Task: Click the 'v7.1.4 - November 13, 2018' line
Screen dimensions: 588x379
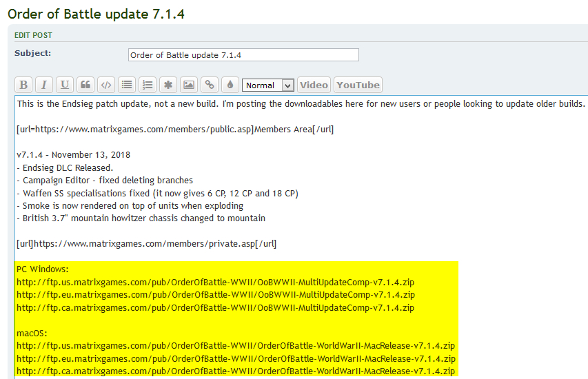Action: point(74,155)
